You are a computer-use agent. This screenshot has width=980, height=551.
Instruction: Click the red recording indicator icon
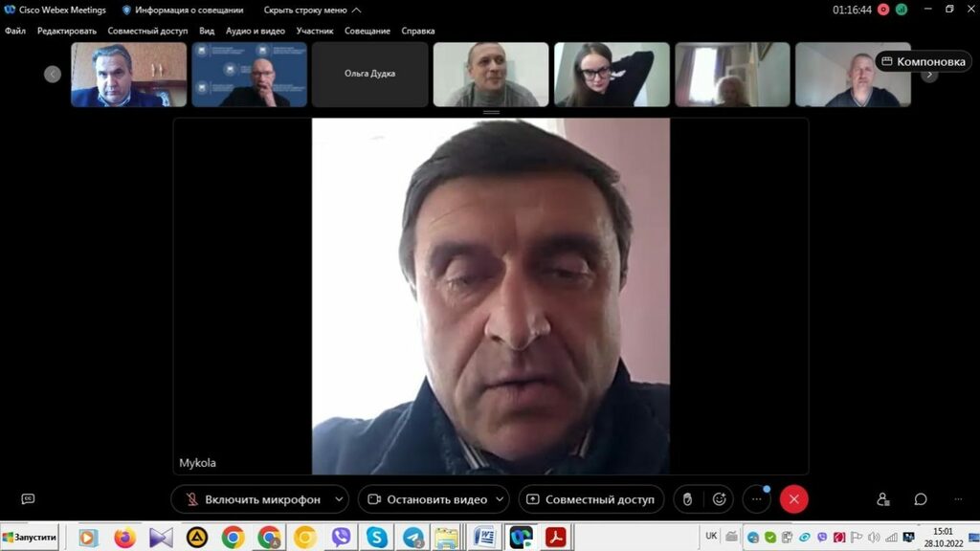coord(882,10)
